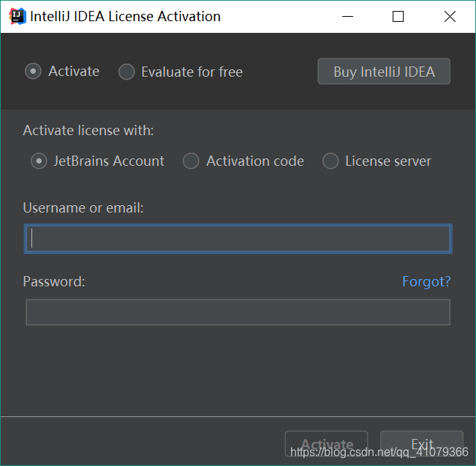Maximize the License Activation window
Image resolution: width=476 pixels, height=466 pixels.
click(398, 16)
